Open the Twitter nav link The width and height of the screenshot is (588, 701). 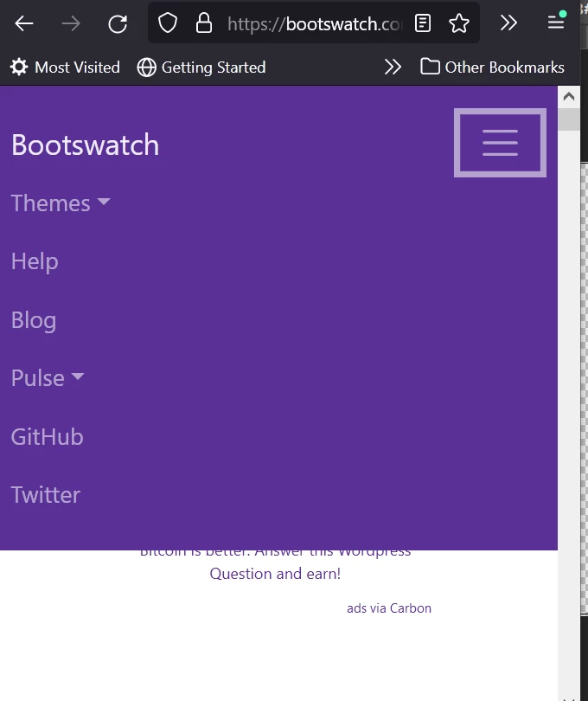46,494
